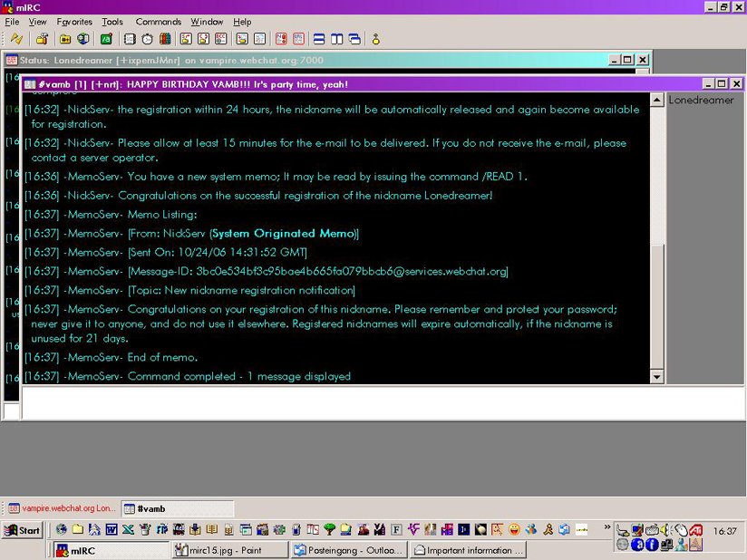The height and width of the screenshot is (560, 747).
Task: Open the Window menu
Action: (x=207, y=22)
